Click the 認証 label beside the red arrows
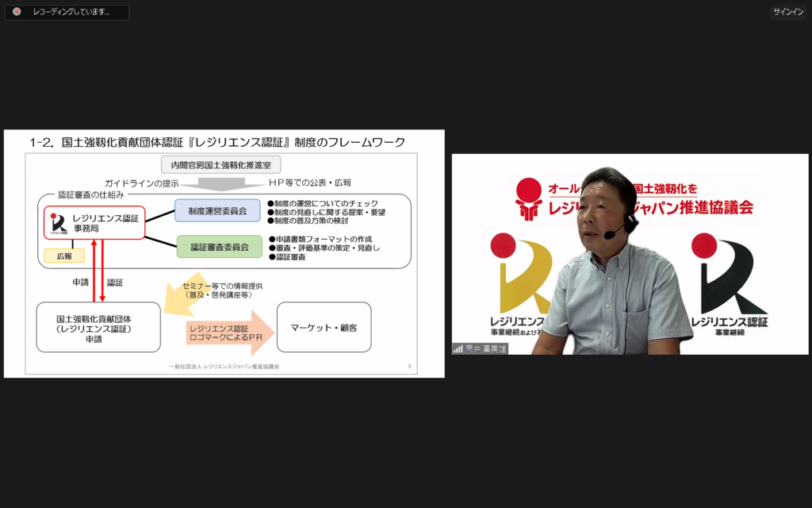The width and height of the screenshot is (812, 508). pyautogui.click(x=115, y=283)
